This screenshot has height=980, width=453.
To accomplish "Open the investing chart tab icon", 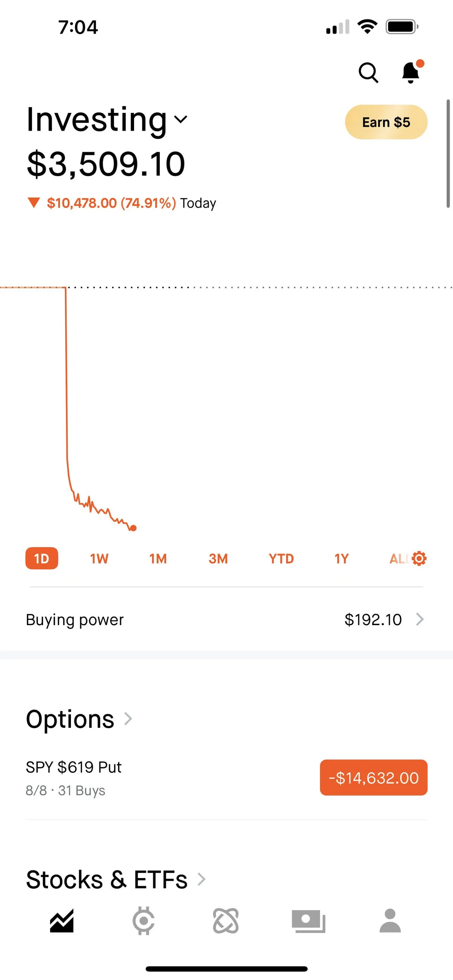I will [x=62, y=921].
